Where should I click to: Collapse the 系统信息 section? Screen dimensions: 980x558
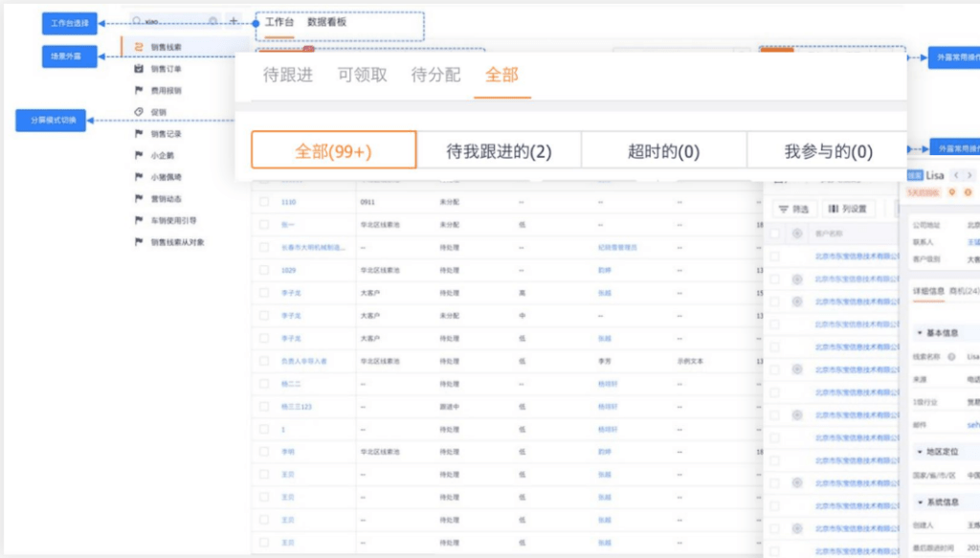click(x=920, y=502)
